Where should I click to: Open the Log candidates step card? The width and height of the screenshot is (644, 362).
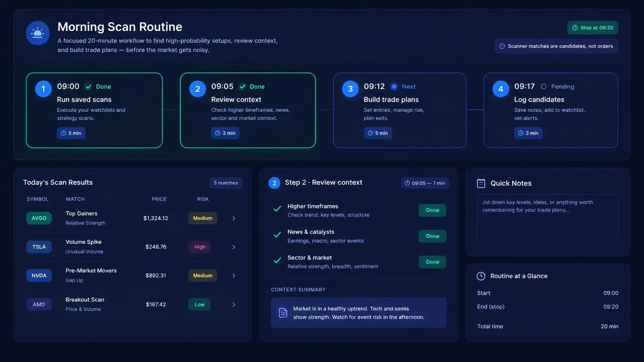click(551, 110)
